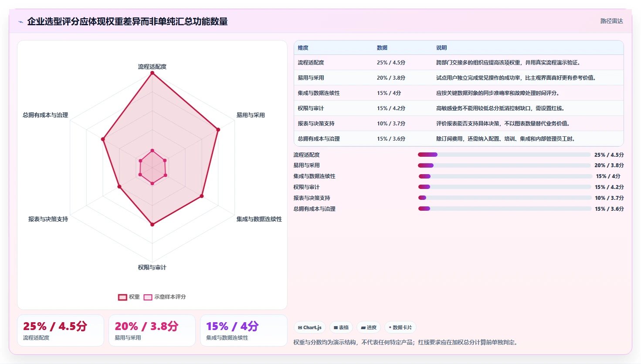
Task: Click the 权重 radar point on the 集成与数据连续性 axis
Action: tap(202, 196)
